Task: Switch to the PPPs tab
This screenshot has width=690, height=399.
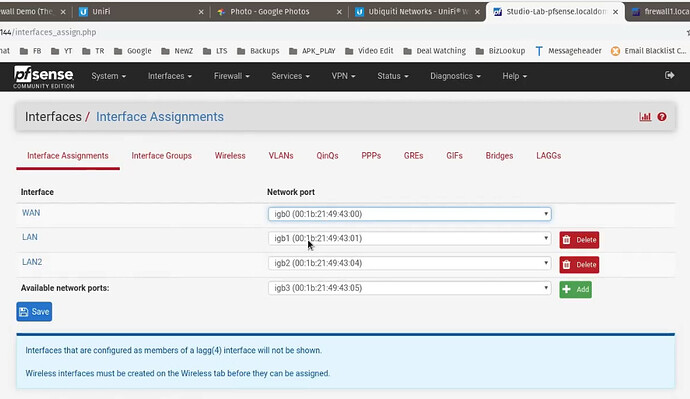Action: tap(371, 156)
